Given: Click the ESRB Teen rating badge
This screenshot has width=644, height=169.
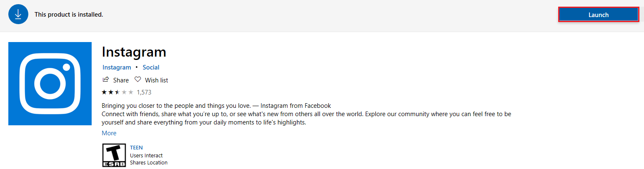Looking at the screenshot, I should tap(114, 155).
